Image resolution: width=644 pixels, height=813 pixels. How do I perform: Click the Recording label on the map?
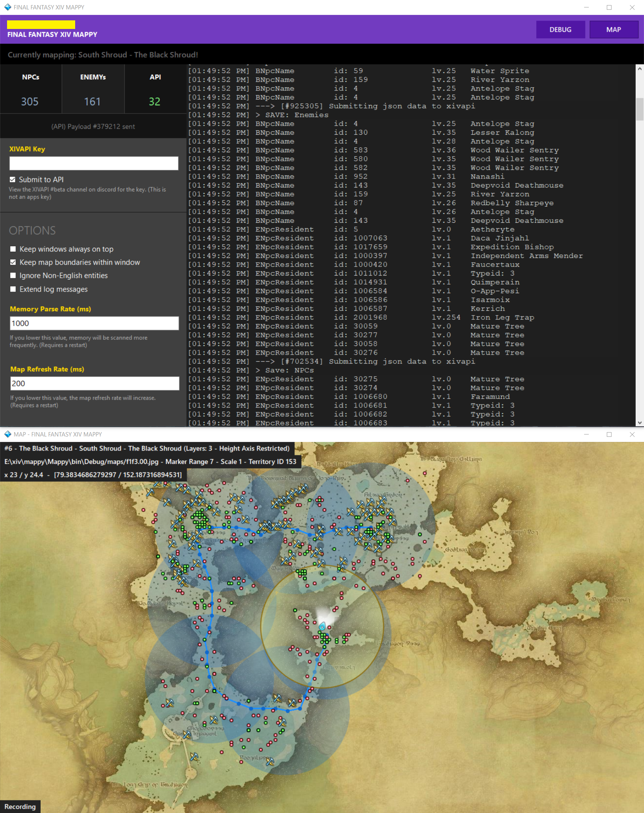pos(20,806)
